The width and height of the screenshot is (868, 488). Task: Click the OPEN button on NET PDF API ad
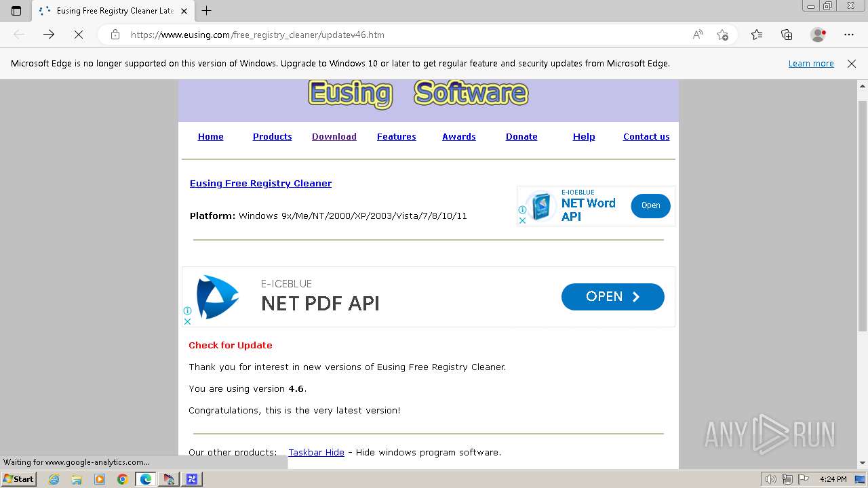(x=612, y=297)
